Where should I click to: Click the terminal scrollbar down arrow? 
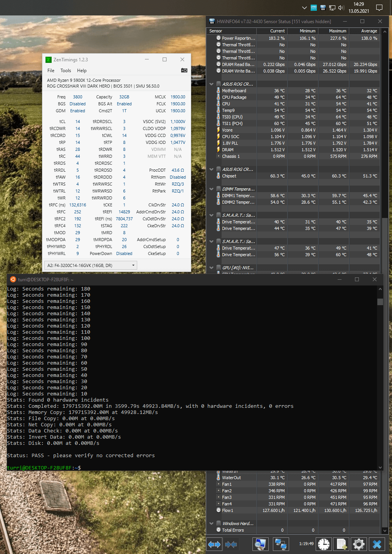click(380, 468)
